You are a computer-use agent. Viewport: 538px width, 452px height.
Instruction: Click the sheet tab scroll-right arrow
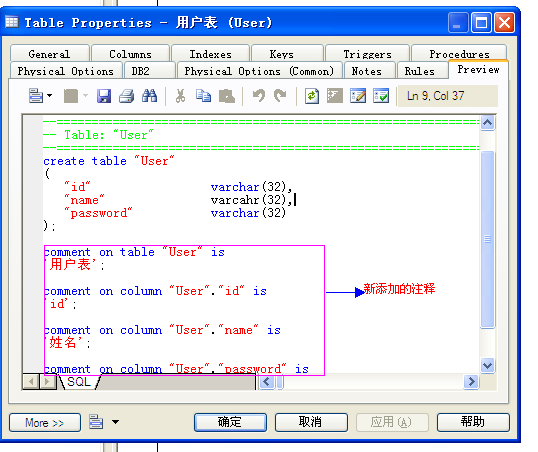pos(48,382)
